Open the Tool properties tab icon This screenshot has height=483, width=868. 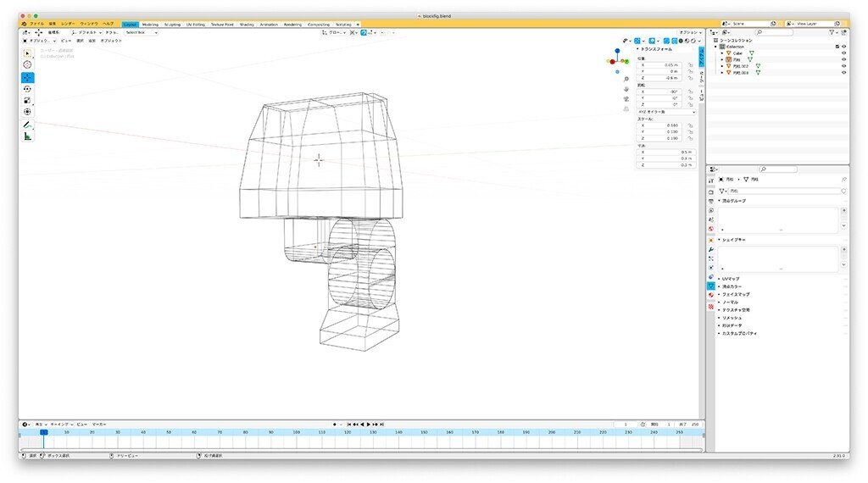pyautogui.click(x=711, y=181)
